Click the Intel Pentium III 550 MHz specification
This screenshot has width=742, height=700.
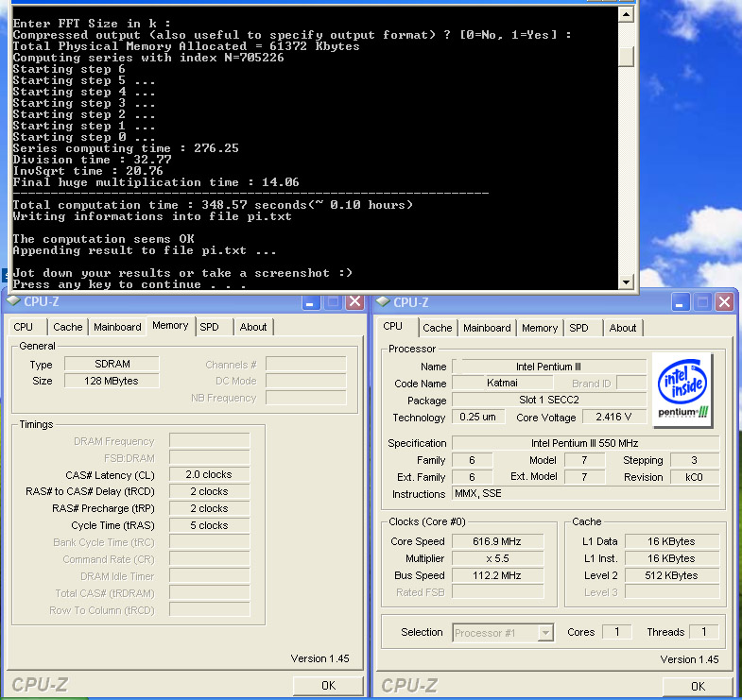pos(585,443)
